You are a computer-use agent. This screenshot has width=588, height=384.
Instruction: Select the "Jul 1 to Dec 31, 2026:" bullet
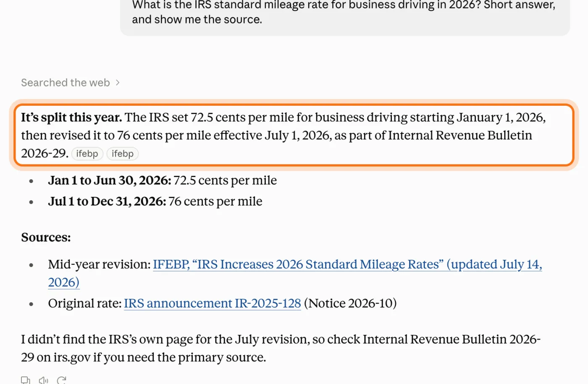[107, 201]
